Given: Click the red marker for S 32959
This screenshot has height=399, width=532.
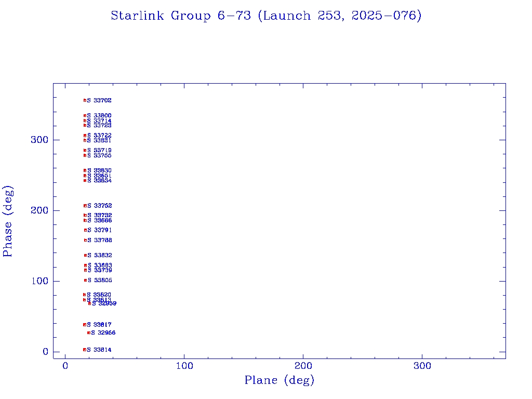Looking at the screenshot, I should pyautogui.click(x=89, y=303).
